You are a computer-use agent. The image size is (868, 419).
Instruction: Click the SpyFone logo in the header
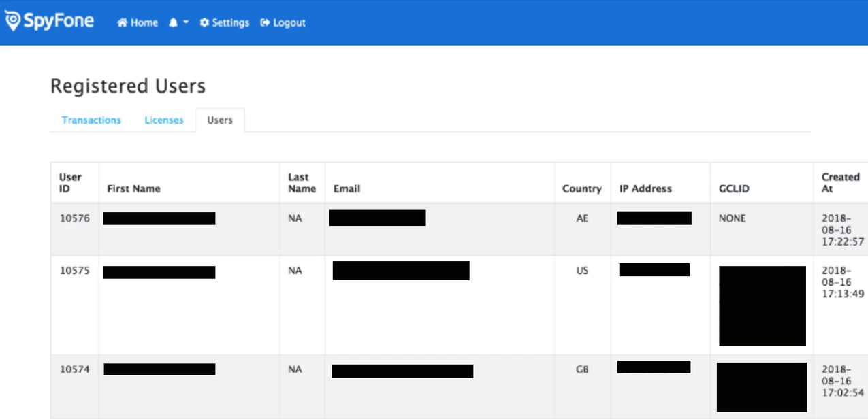(49, 22)
